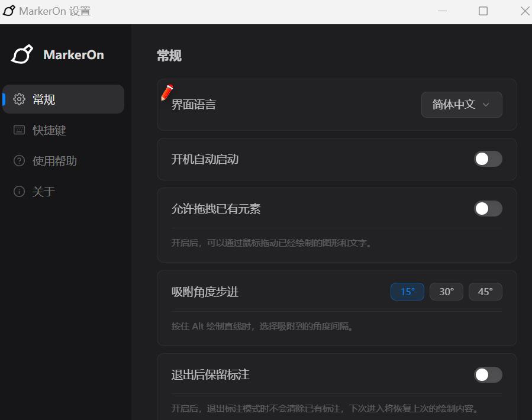Image resolution: width=532 pixels, height=420 pixels.
Task: Click the gear icon beside 常规
Action: (x=19, y=99)
